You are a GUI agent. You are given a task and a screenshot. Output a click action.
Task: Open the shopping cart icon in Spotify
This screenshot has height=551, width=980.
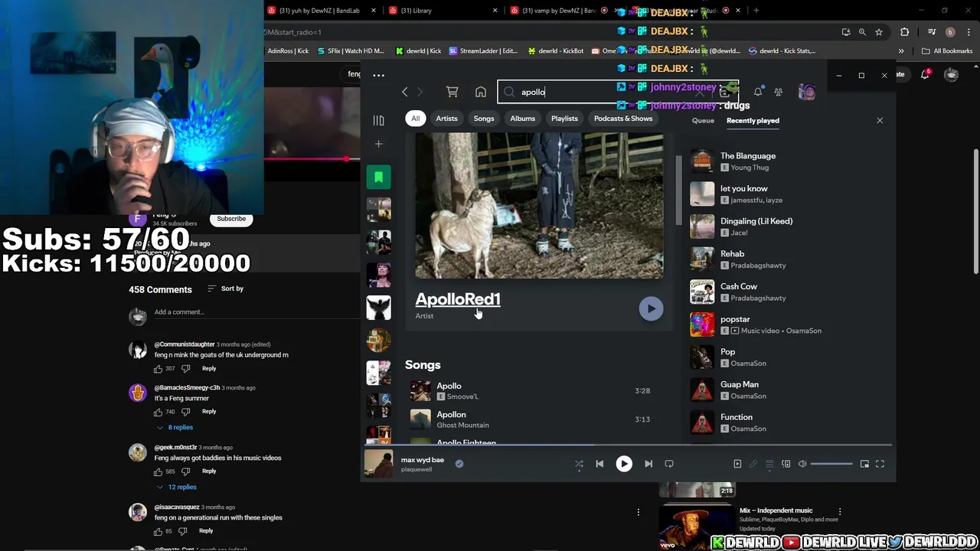[452, 92]
